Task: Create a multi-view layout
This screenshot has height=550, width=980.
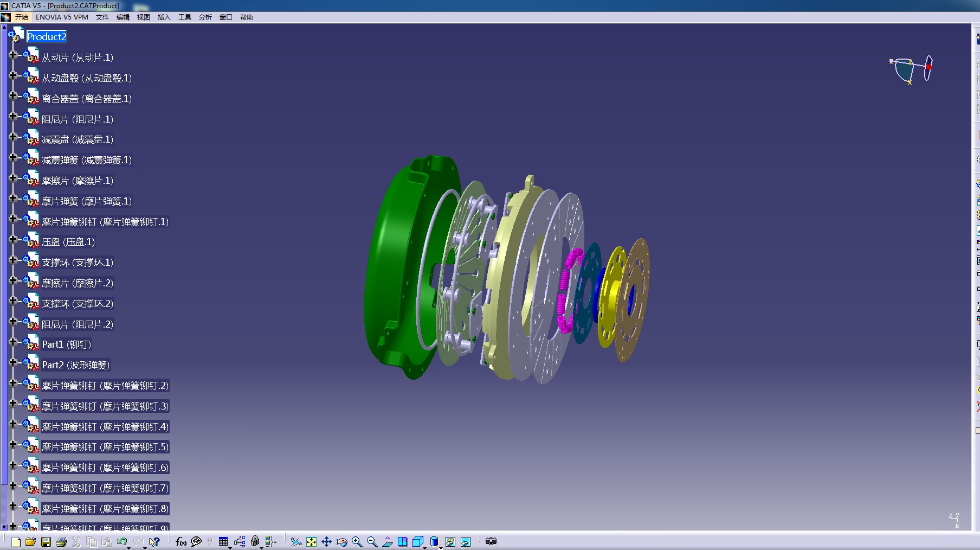Action: tap(402, 541)
